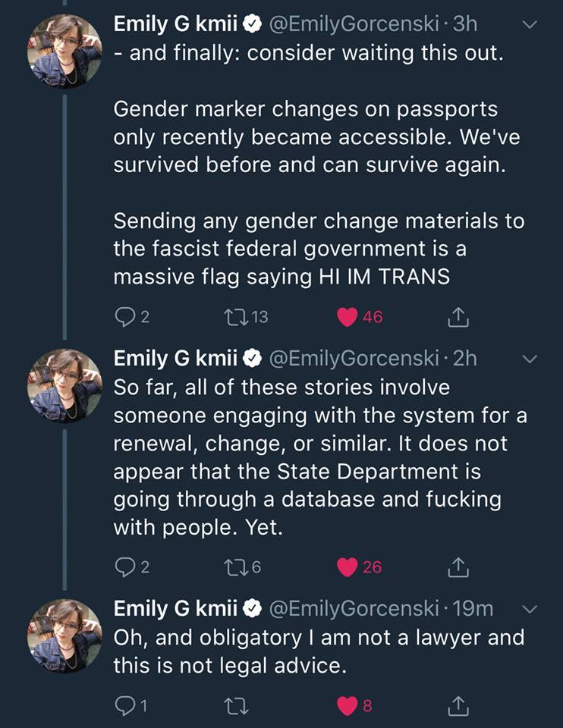Reply to the 'not legal advice' tweet
The height and width of the screenshot is (728, 563).
[x=124, y=706]
